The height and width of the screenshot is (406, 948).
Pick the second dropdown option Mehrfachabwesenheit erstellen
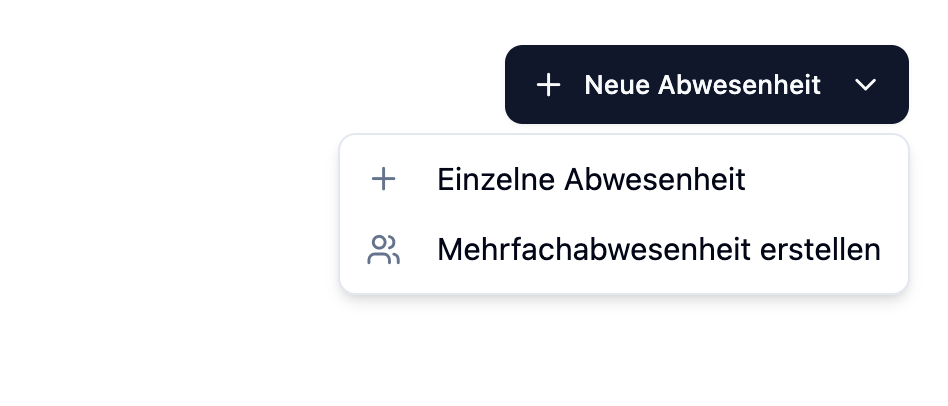click(658, 250)
